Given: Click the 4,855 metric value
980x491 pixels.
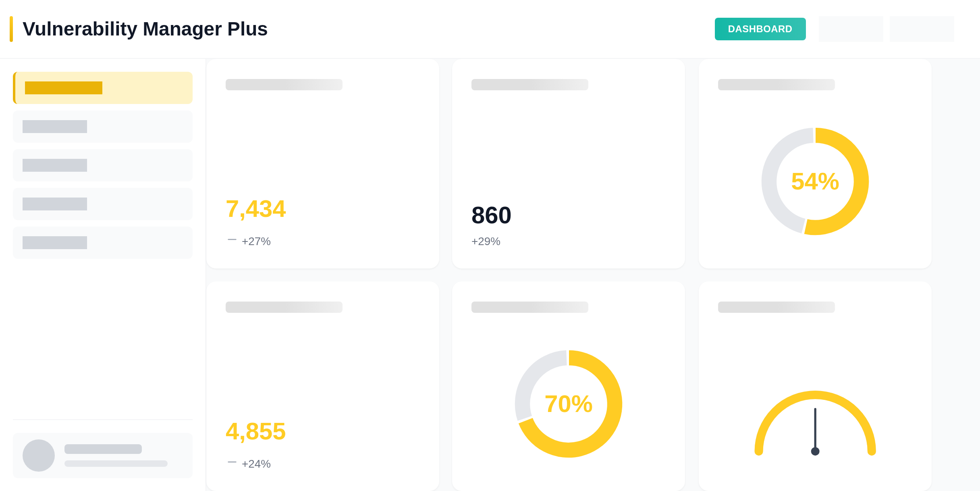Looking at the screenshot, I should coord(255,431).
